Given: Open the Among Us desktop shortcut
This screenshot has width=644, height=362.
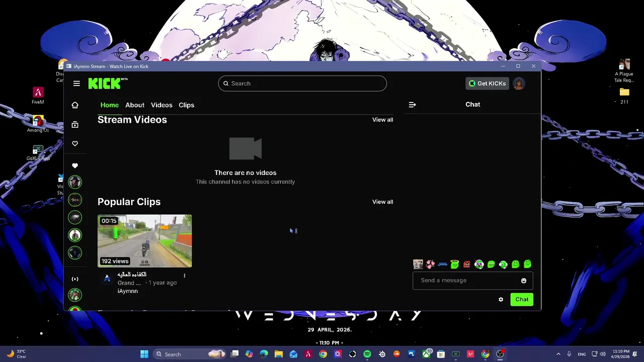Looking at the screenshot, I should [38, 124].
